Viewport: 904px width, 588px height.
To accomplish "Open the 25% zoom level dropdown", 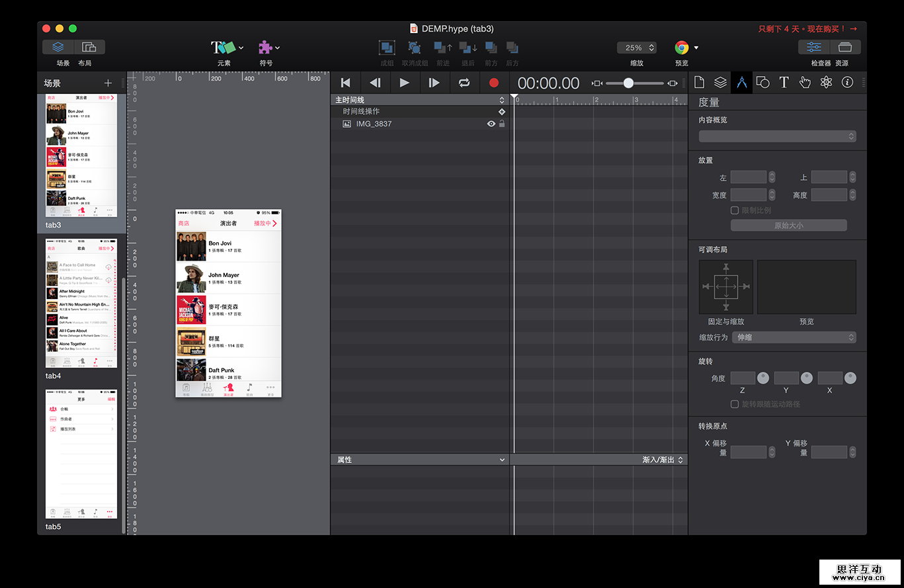I will pos(636,48).
